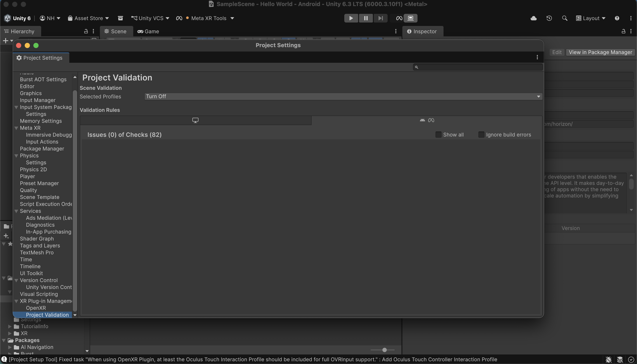Viewport: 637px width, 364px height.
Task: Enable the Ignore build errors checkbox
Action: pos(481,135)
